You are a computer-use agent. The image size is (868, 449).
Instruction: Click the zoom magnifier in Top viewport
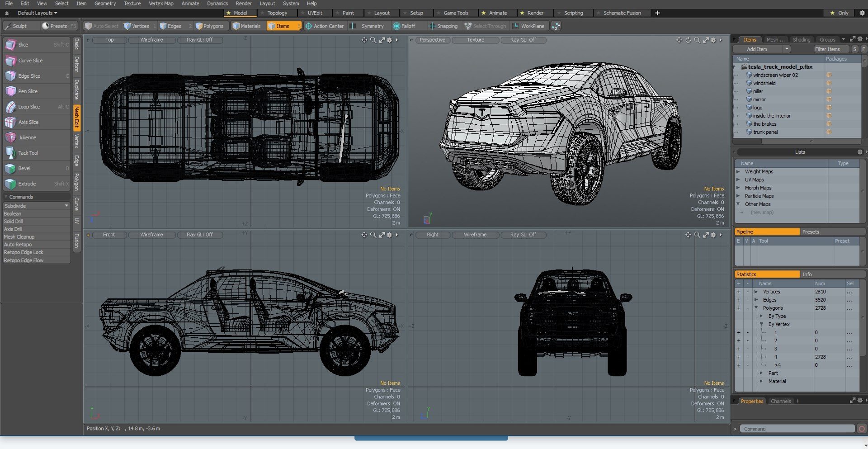pos(373,40)
